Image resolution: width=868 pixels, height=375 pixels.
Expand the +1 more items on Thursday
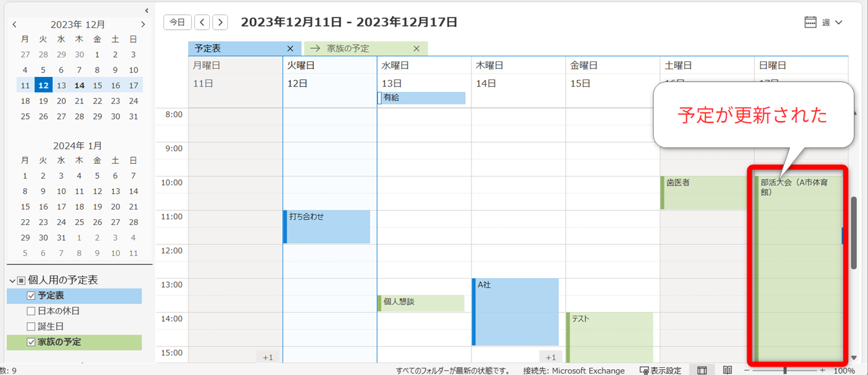(550, 357)
